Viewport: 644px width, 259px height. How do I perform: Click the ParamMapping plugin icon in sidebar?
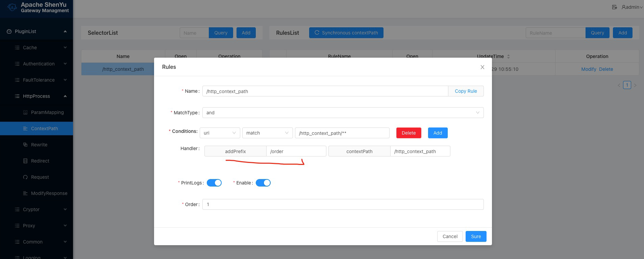(25, 112)
